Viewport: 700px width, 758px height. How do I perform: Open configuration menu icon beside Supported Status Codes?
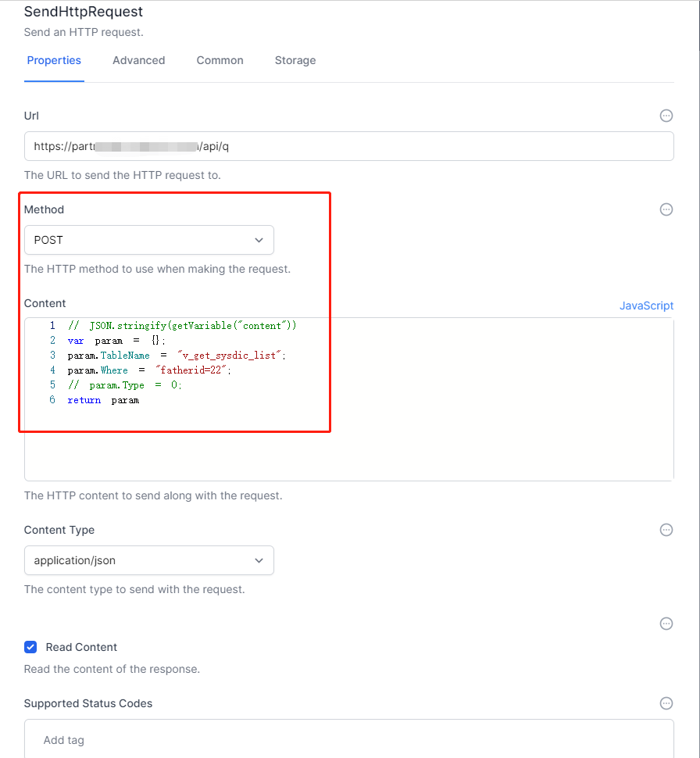point(666,703)
